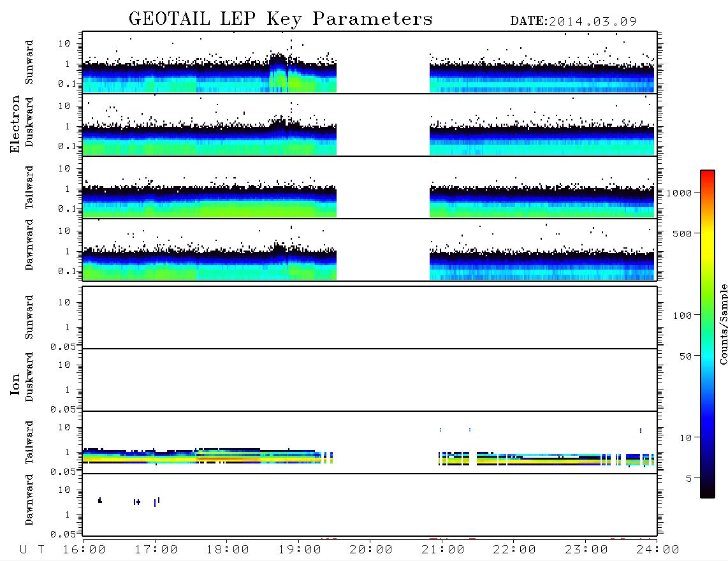Click the "24:00" time axis tick label
The height and width of the screenshot is (561, 728).
[x=658, y=550]
